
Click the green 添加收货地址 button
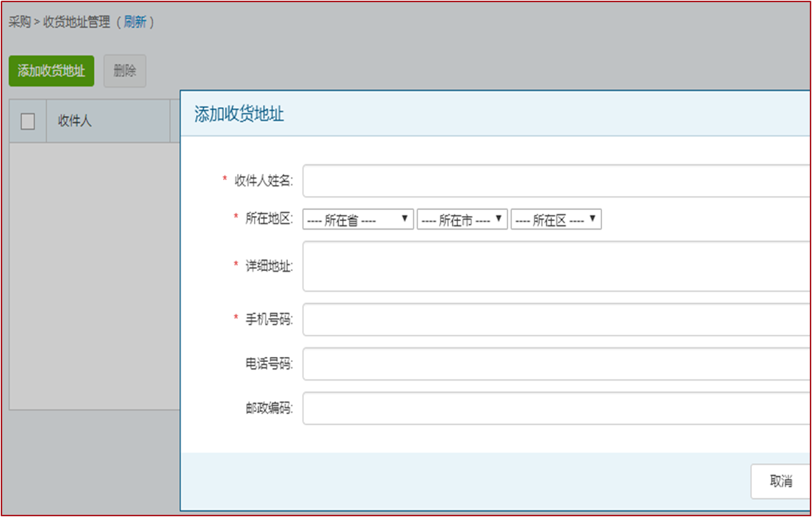tap(51, 71)
